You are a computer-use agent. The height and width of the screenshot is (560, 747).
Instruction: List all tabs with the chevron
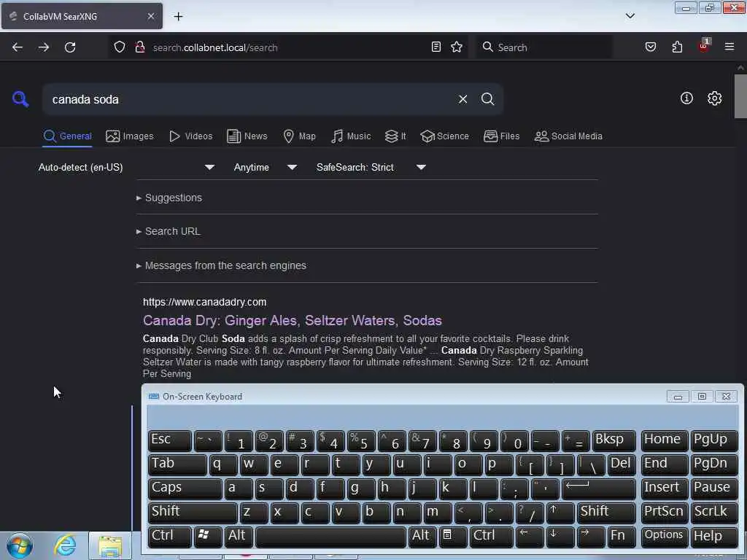tap(630, 16)
